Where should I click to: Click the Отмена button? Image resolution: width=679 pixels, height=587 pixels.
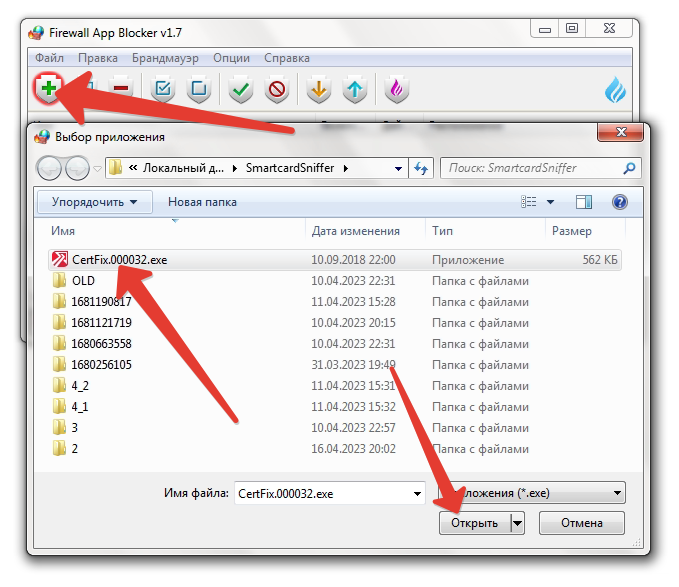582,523
